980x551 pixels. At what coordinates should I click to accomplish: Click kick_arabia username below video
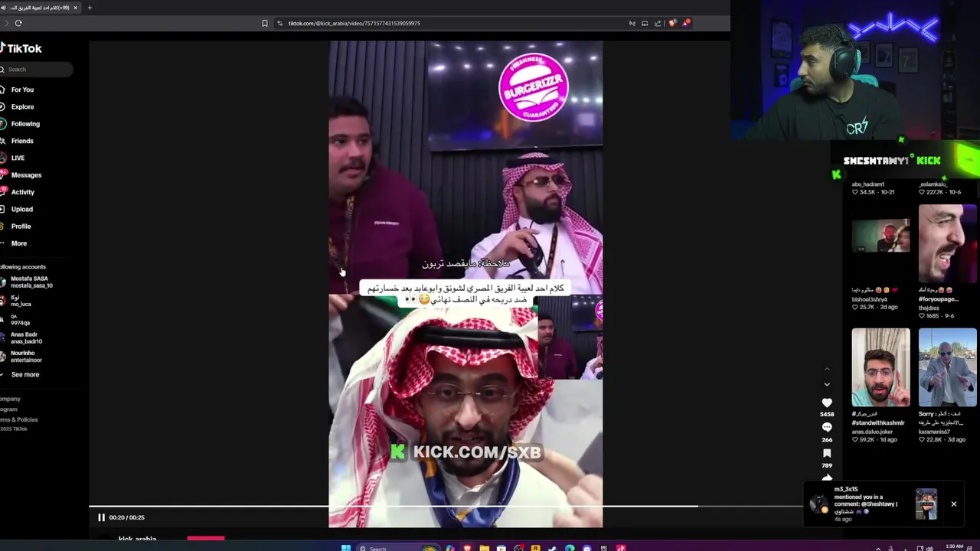pyautogui.click(x=137, y=539)
